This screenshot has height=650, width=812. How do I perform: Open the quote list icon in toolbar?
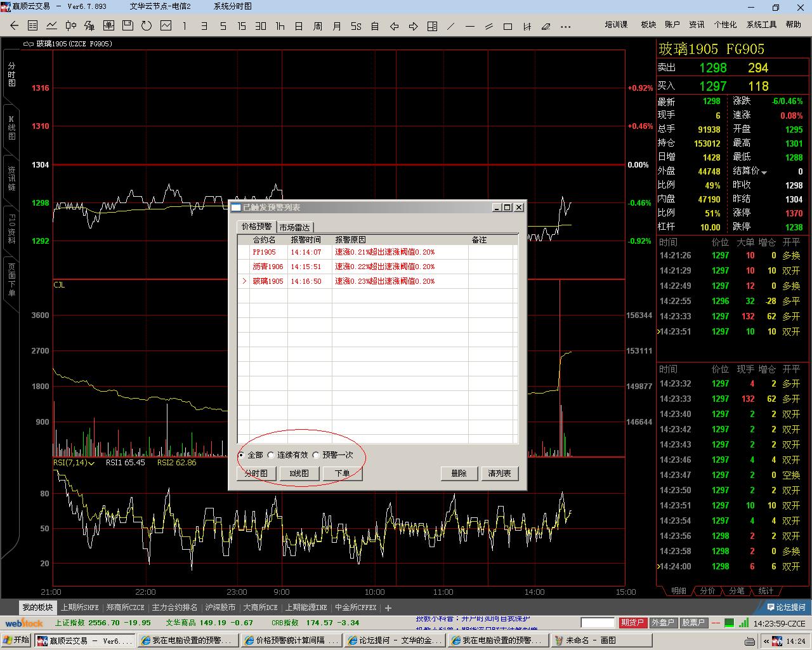[x=33, y=26]
